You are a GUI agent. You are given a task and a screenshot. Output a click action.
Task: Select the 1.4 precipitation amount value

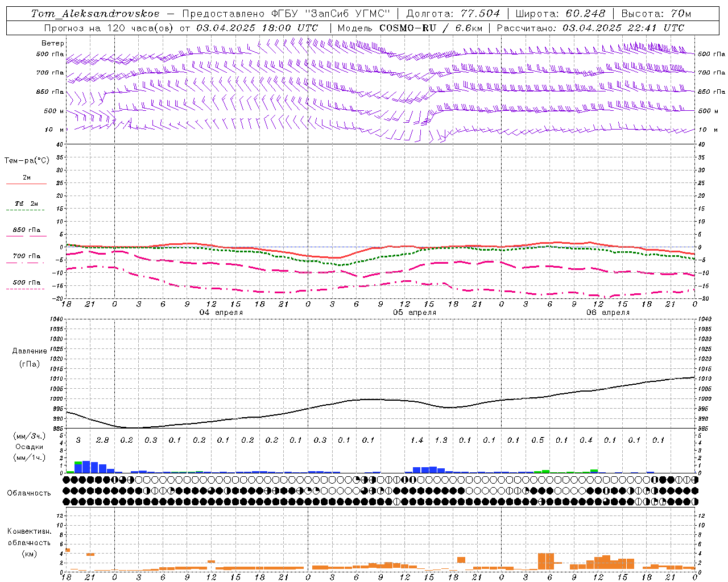click(x=417, y=440)
